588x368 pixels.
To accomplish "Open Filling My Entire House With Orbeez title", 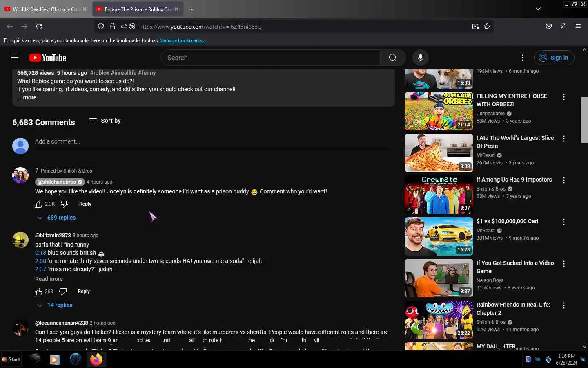I will pyautogui.click(x=512, y=100).
